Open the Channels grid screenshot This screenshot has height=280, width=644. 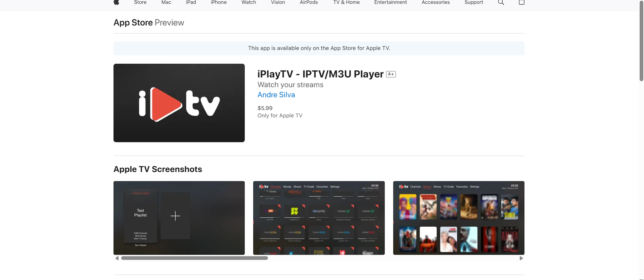click(319, 218)
